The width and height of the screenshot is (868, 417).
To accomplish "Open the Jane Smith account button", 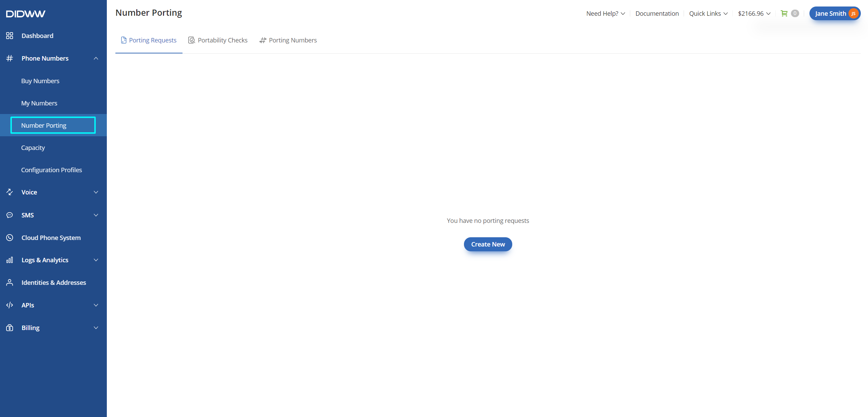I will coord(834,14).
